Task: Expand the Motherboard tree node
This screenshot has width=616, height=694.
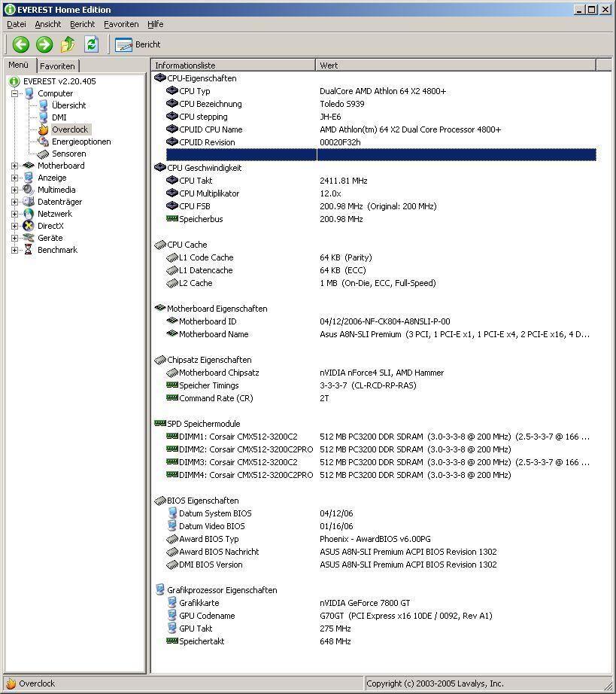Action: click(14, 166)
